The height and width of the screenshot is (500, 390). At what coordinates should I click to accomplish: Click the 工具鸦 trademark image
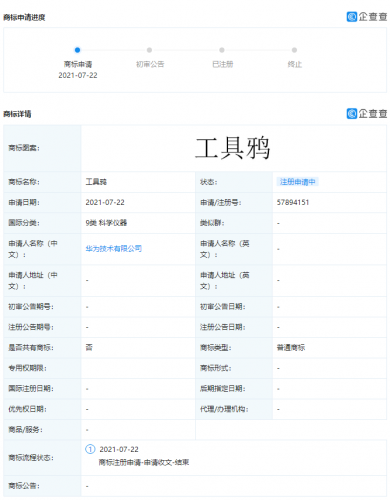tap(232, 148)
